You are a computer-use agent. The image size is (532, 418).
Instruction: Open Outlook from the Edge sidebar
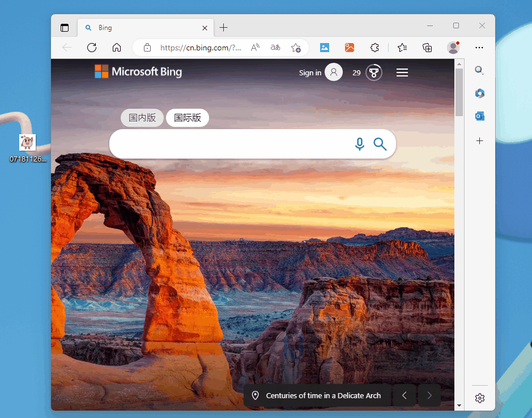pyautogui.click(x=479, y=116)
